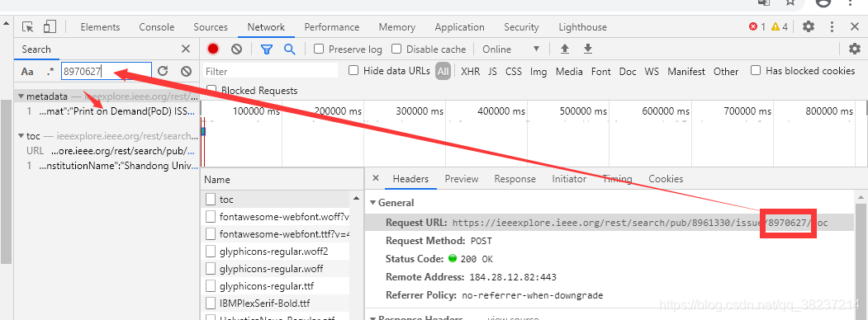This screenshot has width=868, height=320.
Task: Toggle the device toolbar icon
Action: 50,27
